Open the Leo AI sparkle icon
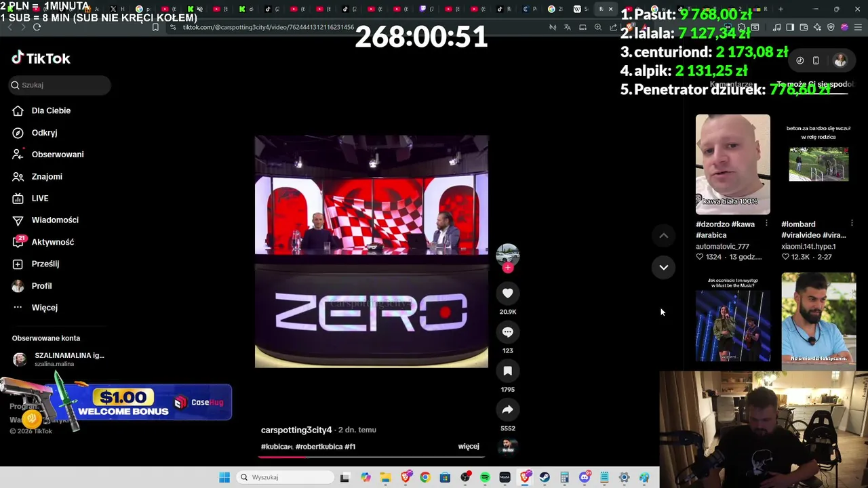Image resolution: width=868 pixels, height=488 pixels. pos(817,27)
